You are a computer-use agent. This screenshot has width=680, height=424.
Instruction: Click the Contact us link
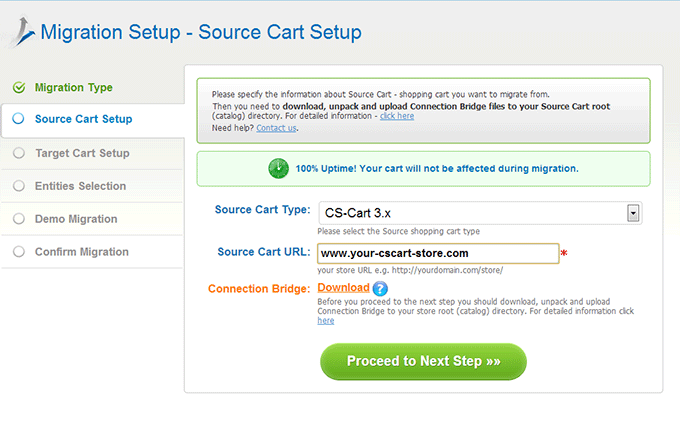pos(276,128)
